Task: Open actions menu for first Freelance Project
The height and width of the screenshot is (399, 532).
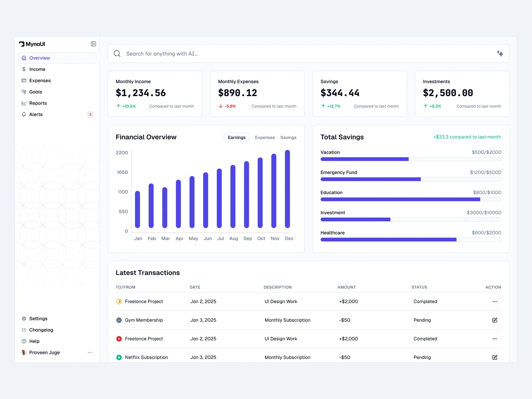Action: pyautogui.click(x=494, y=302)
